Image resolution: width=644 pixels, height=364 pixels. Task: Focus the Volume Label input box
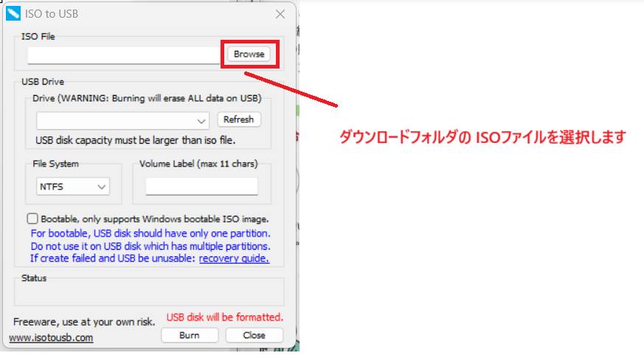point(201,186)
